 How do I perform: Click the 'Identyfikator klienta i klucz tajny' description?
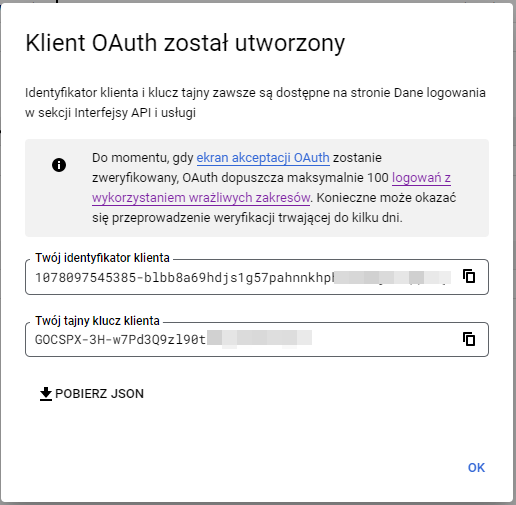click(255, 103)
